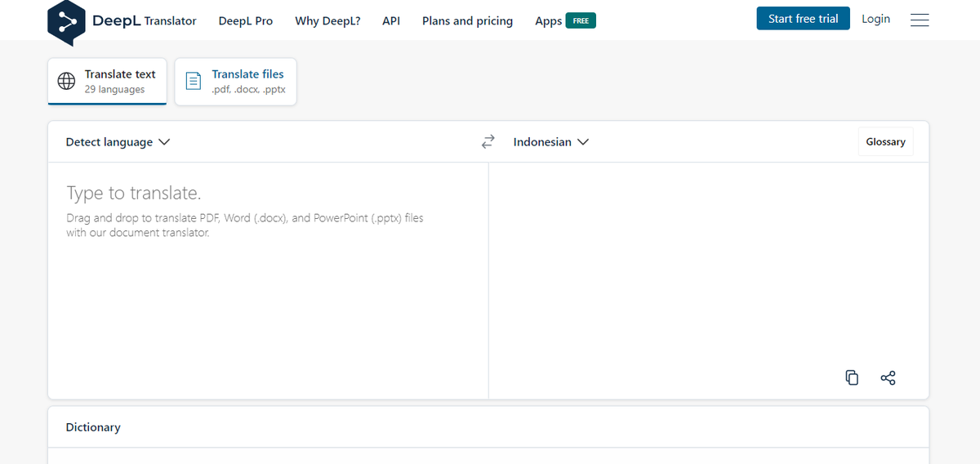Click the 'Drag and drop to translate PDF' hint text
The height and width of the screenshot is (464, 980).
pos(245,225)
